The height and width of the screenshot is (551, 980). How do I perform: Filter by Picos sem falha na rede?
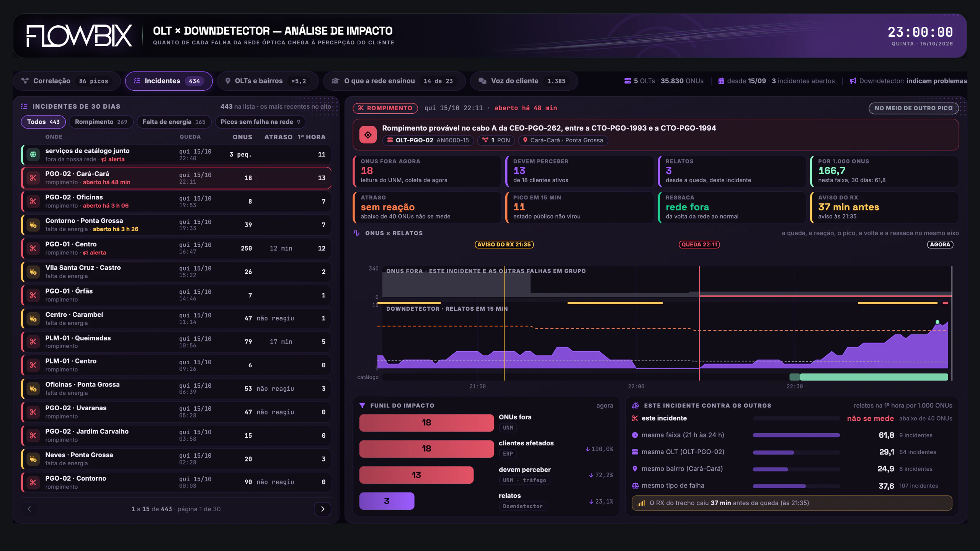click(x=260, y=122)
